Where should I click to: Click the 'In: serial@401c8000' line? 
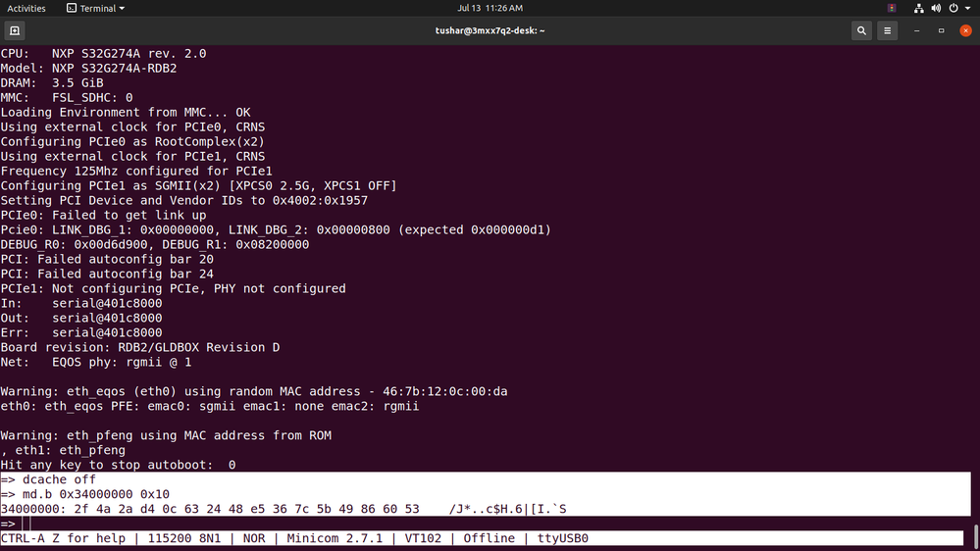point(81,303)
